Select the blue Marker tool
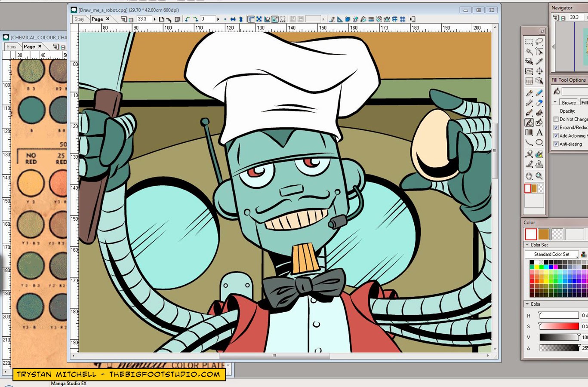The height and width of the screenshot is (387, 588). click(x=539, y=93)
